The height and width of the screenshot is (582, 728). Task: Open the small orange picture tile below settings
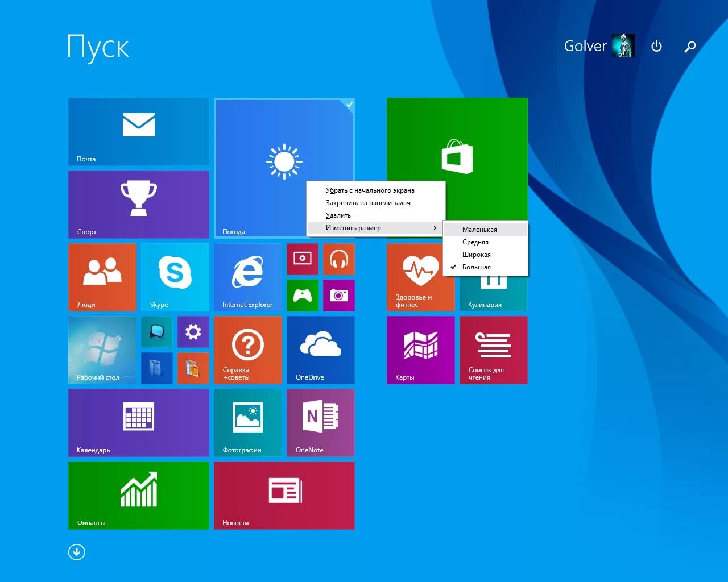[x=193, y=368]
